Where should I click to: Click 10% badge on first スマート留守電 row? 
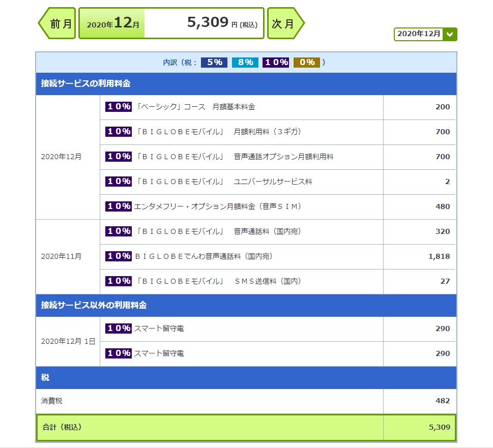[x=119, y=328]
